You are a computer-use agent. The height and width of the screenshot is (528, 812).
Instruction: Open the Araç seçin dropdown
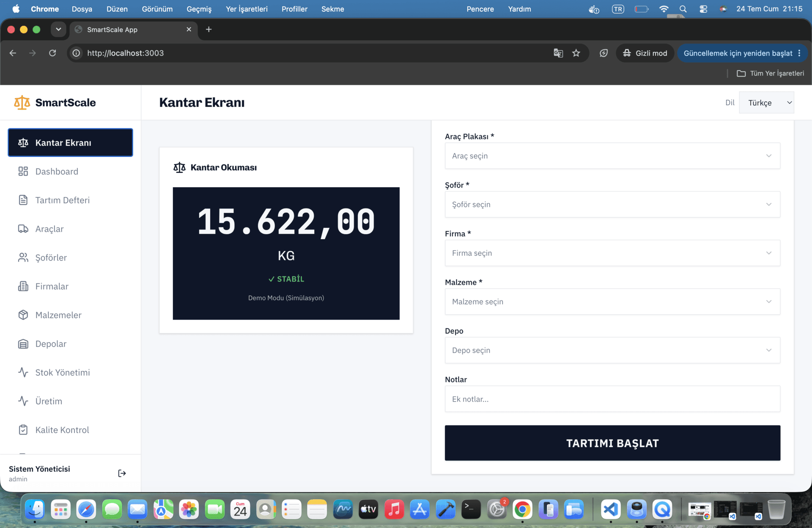pos(612,156)
